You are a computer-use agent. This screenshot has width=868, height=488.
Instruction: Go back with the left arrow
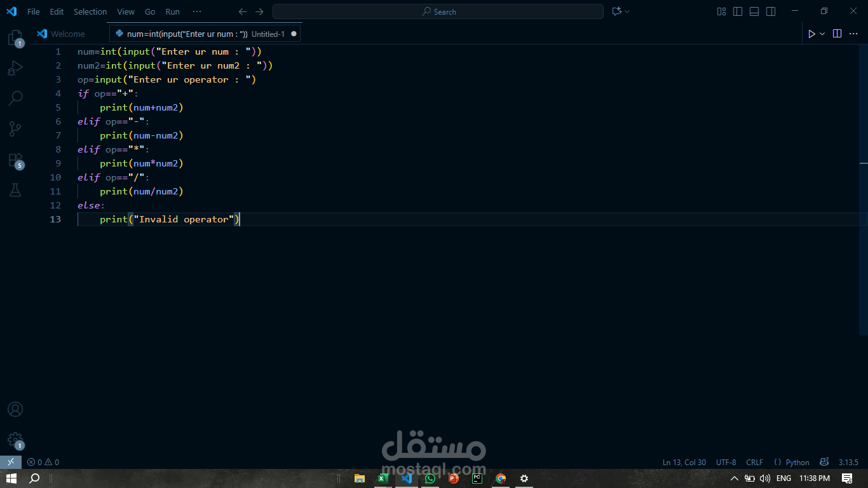click(x=242, y=11)
